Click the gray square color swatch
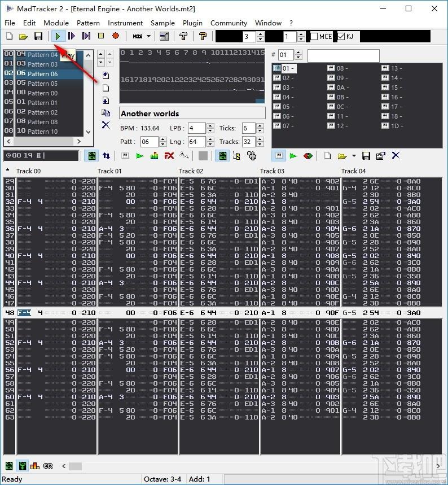 [203, 156]
